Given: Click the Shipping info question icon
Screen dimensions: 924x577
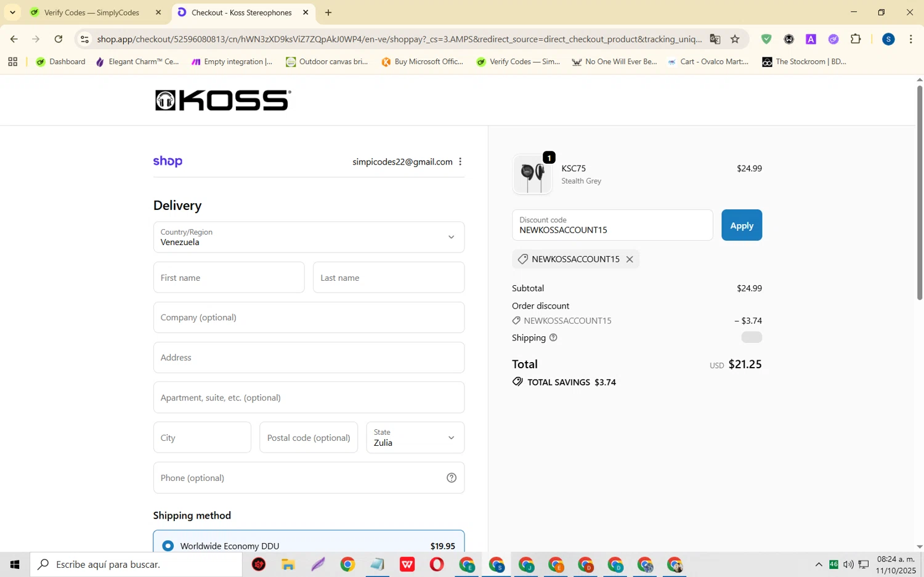Looking at the screenshot, I should pyautogui.click(x=553, y=337).
